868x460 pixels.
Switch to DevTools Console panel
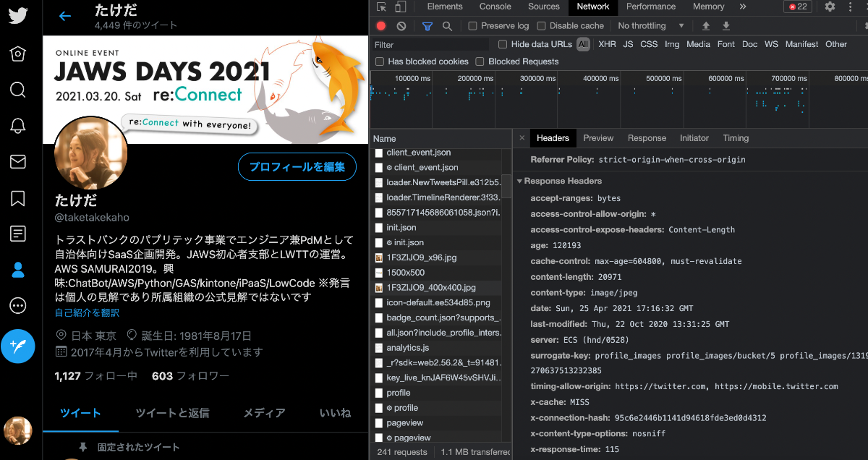coord(495,7)
